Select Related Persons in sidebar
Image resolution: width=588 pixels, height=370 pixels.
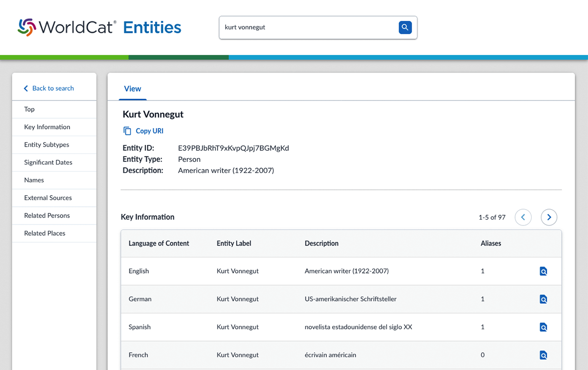[47, 216]
